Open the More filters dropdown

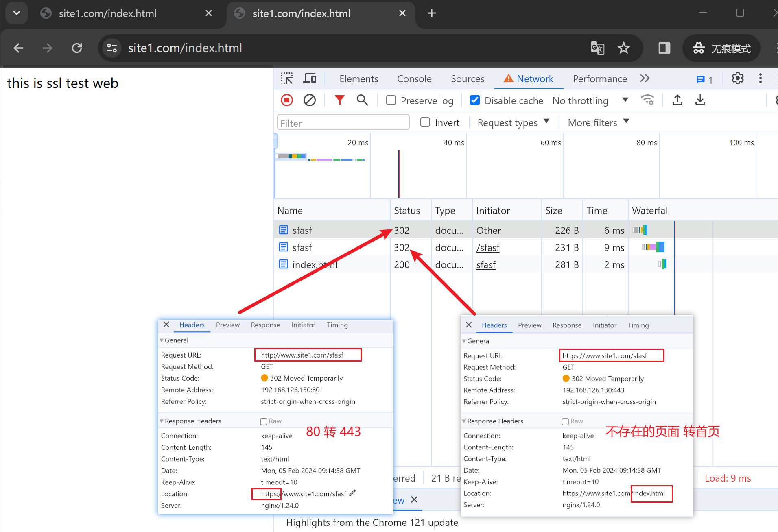[x=598, y=122]
